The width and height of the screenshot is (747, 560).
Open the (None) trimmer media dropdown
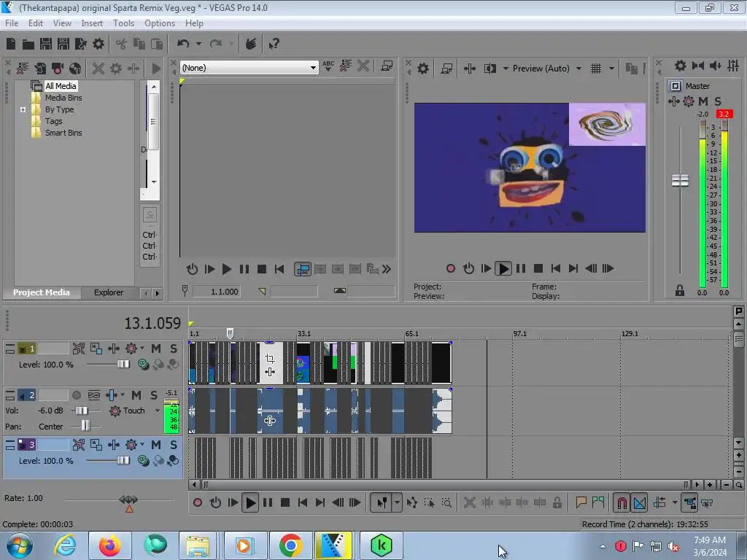(x=313, y=68)
